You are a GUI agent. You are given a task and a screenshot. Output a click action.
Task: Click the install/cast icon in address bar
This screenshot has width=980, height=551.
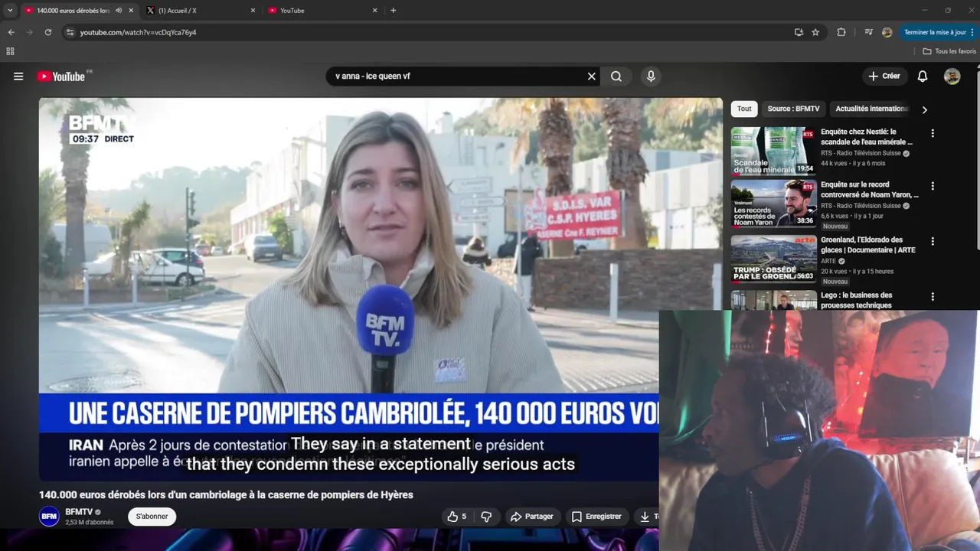click(799, 32)
